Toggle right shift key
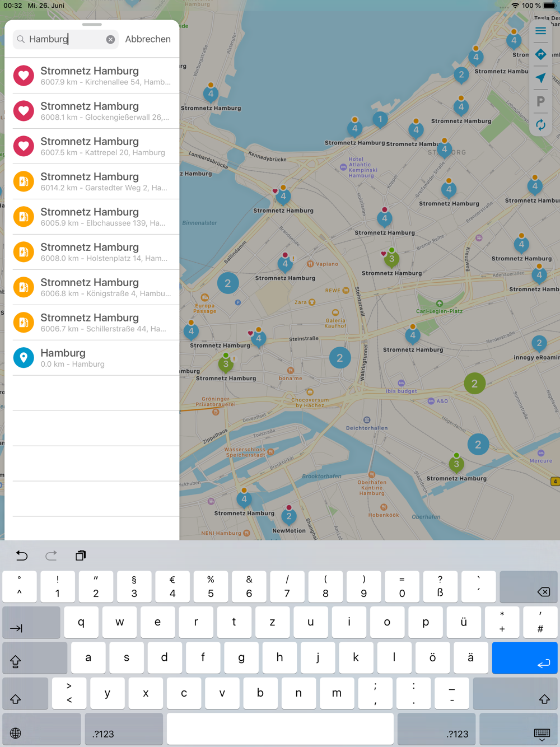Viewport: 560px width, 747px height. [515, 694]
